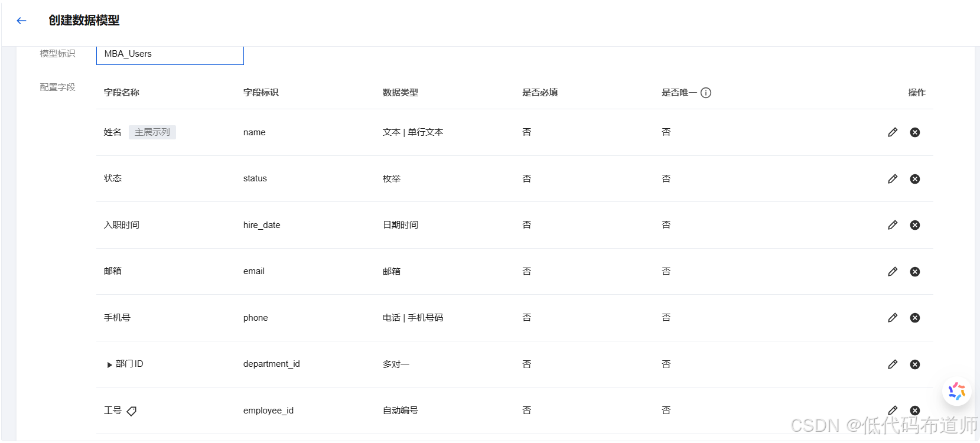The height and width of the screenshot is (443, 980).
Task: Remove the 状态 status field
Action: click(x=915, y=179)
